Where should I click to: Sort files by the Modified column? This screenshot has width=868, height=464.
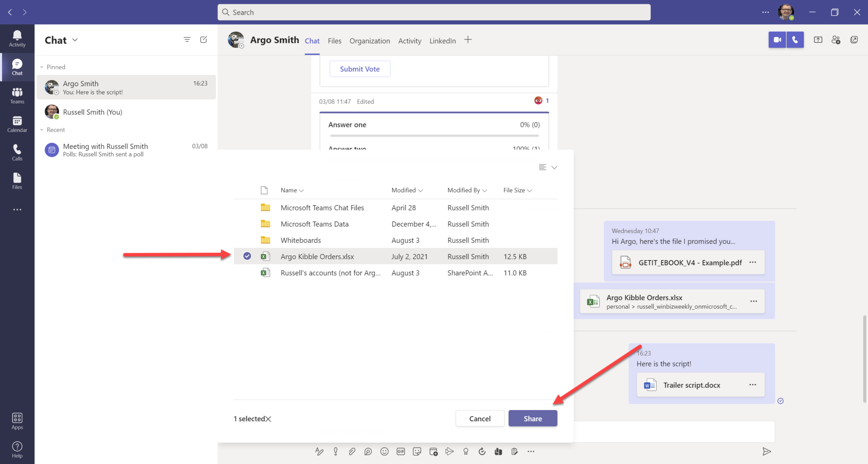[x=407, y=190]
